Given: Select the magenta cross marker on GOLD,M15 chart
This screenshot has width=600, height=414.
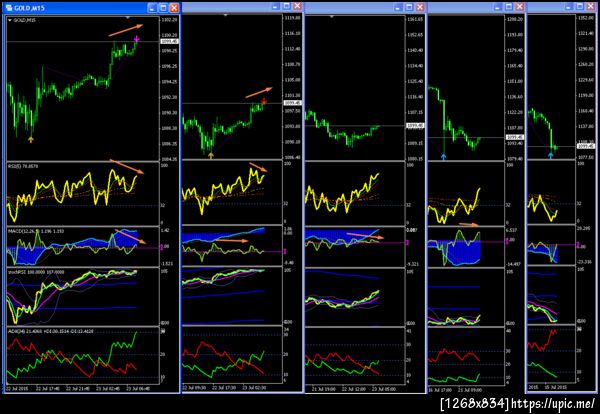Looking at the screenshot, I should click(x=137, y=38).
